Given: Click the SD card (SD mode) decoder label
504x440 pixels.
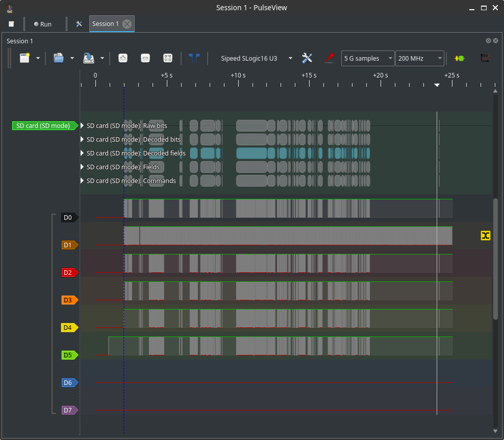Looking at the screenshot, I should pos(44,125).
